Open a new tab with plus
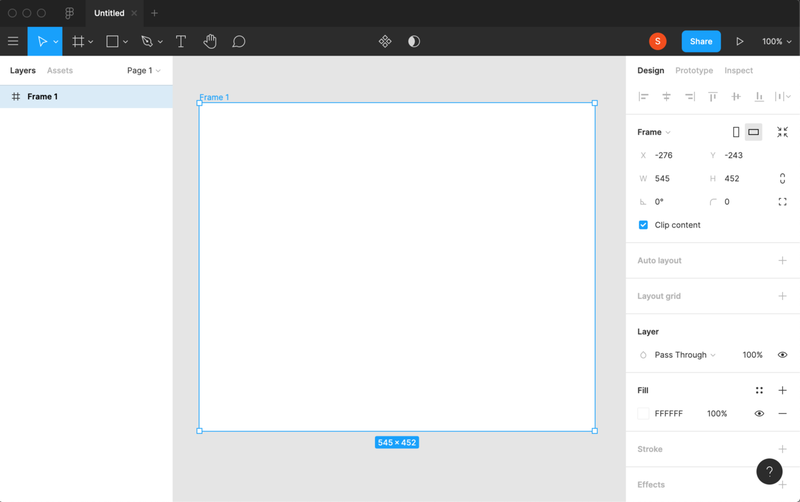The width and height of the screenshot is (800, 502). coord(154,13)
